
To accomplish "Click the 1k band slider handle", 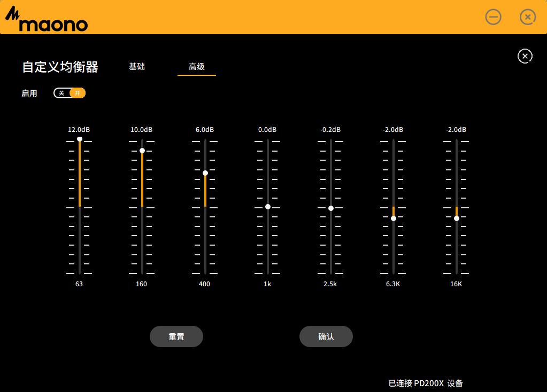I will (x=268, y=207).
